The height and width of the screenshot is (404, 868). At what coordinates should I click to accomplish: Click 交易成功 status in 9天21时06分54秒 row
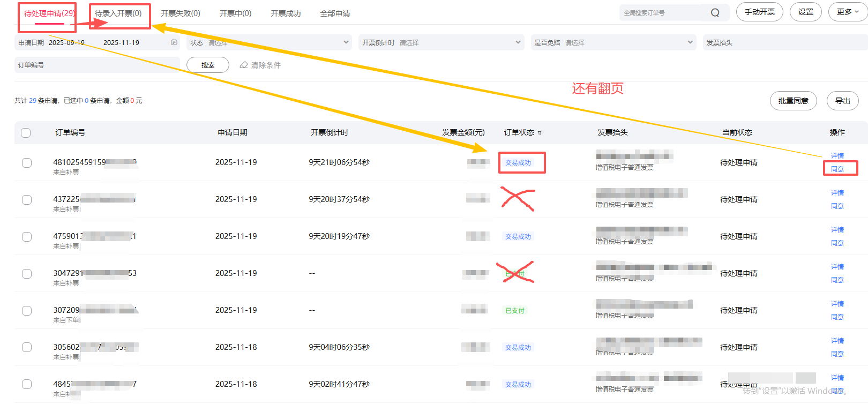518,163
